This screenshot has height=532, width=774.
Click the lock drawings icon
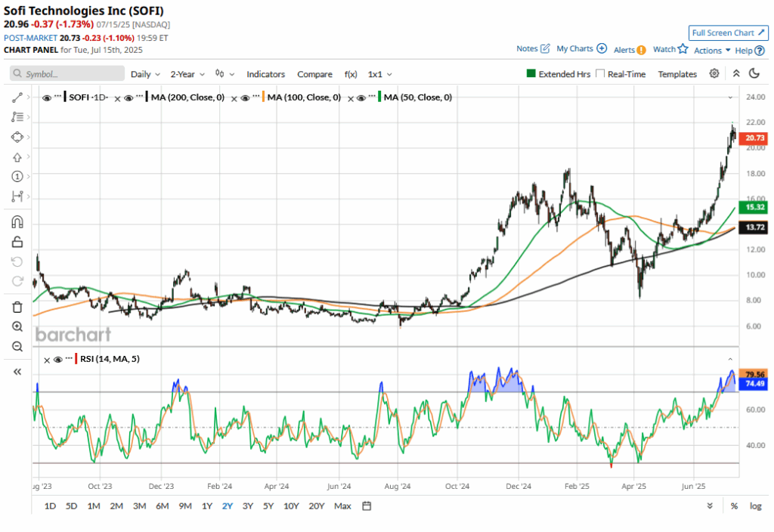click(17, 242)
